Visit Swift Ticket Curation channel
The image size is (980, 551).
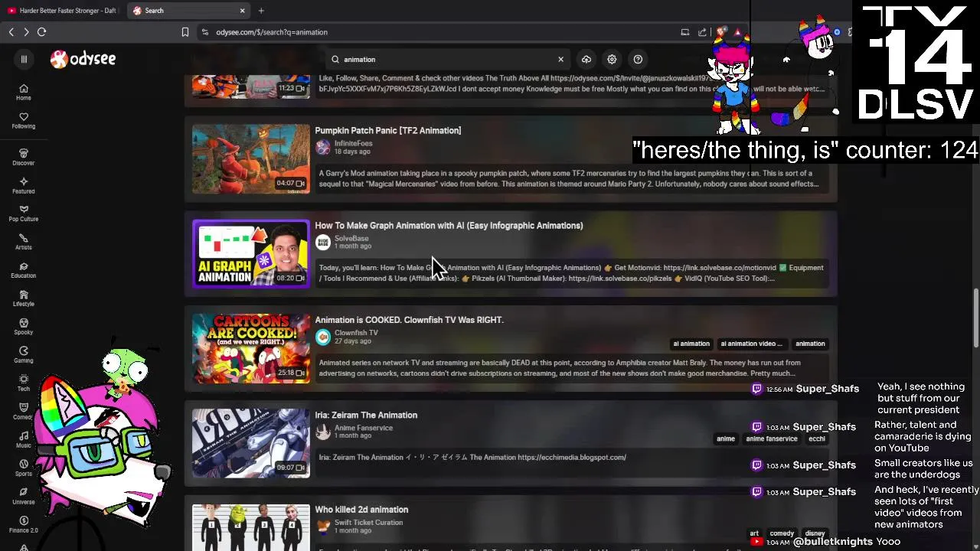pos(368,523)
